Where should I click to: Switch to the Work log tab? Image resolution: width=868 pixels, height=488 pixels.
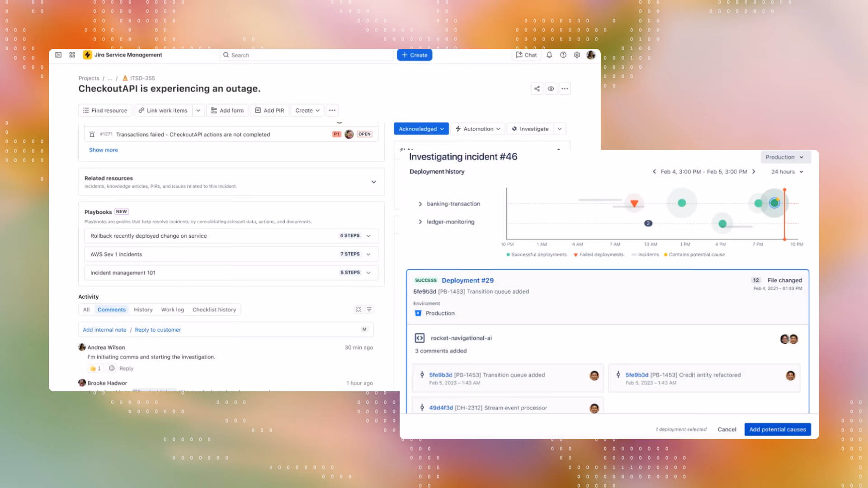tap(173, 310)
